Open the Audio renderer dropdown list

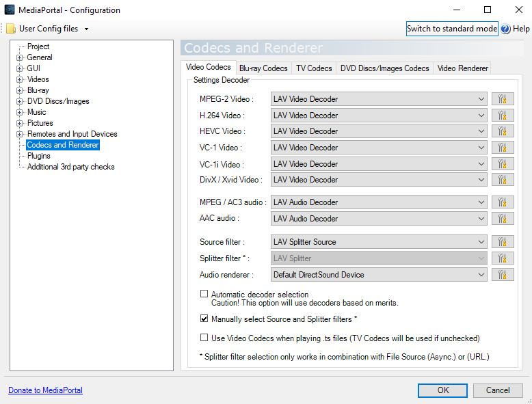[x=379, y=275]
